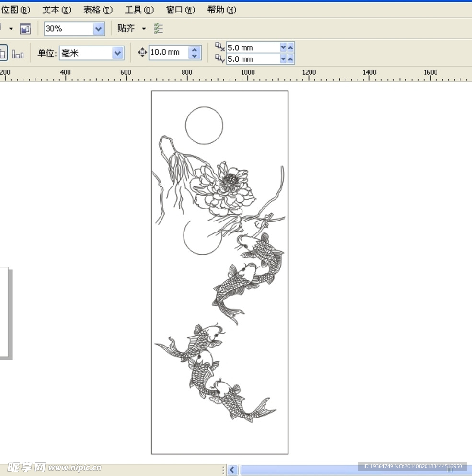
Task: Click the duplicate distance Y icon
Action: click(219, 58)
